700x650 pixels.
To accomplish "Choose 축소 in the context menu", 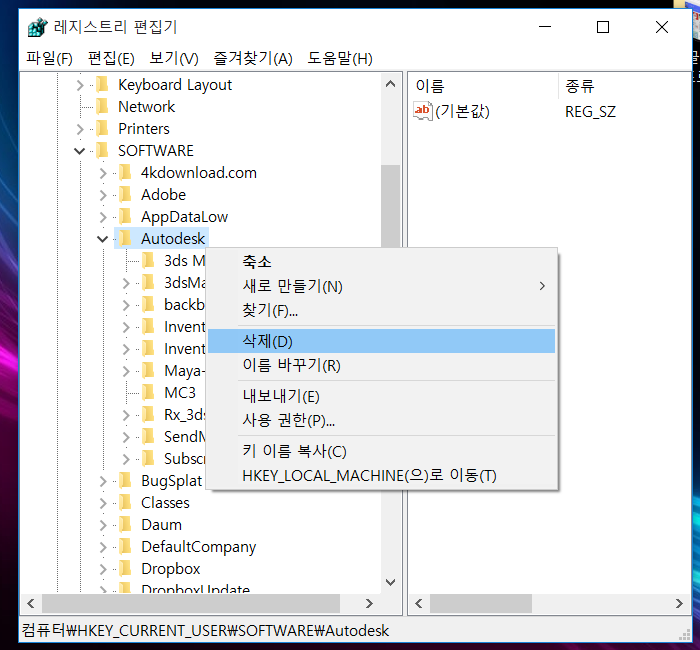I will (382, 262).
